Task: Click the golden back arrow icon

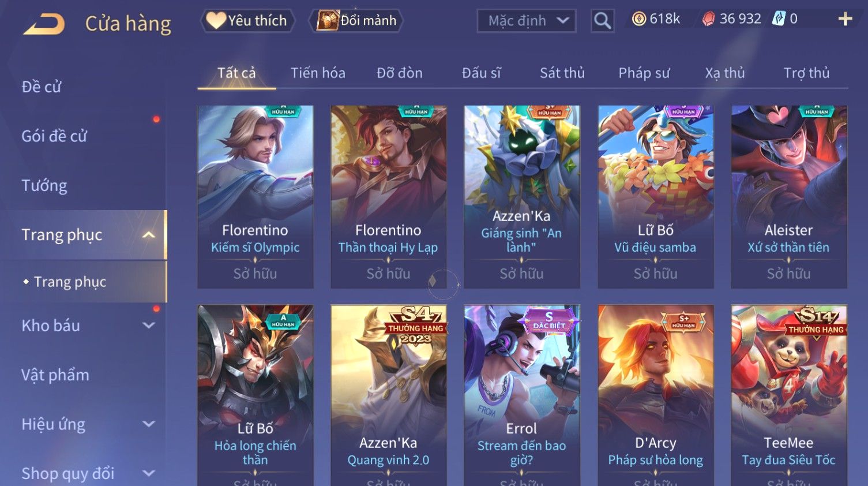Action: pos(44,24)
